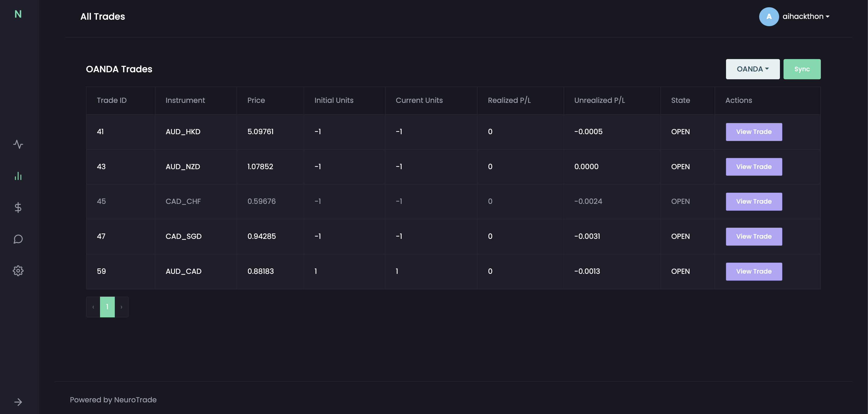Click the NeuroTrade N logo
Image resolution: width=868 pixels, height=414 pixels.
pos(18,14)
